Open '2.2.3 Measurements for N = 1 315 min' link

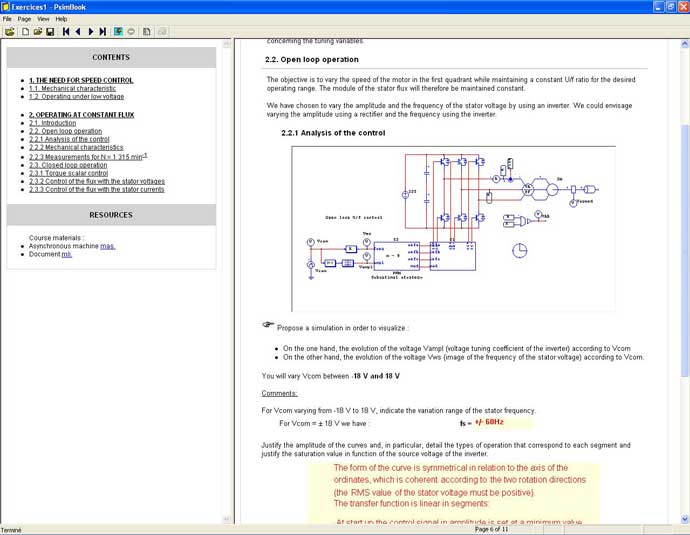[88, 156]
